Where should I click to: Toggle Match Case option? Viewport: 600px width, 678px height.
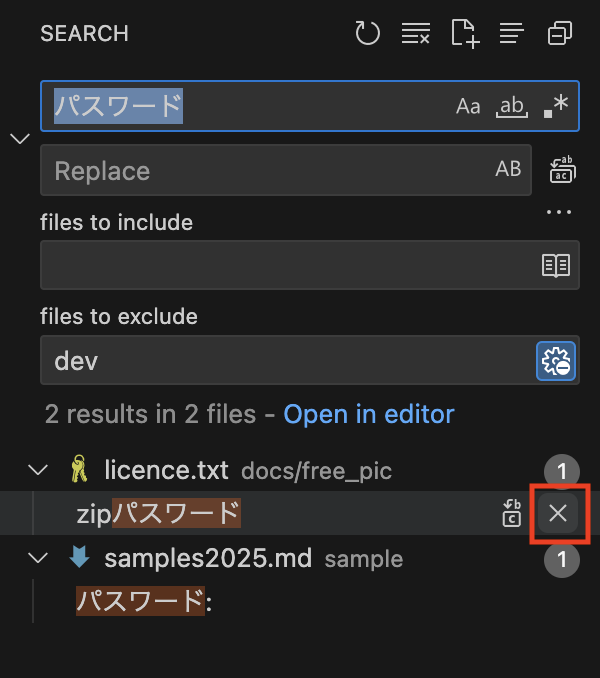[468, 106]
